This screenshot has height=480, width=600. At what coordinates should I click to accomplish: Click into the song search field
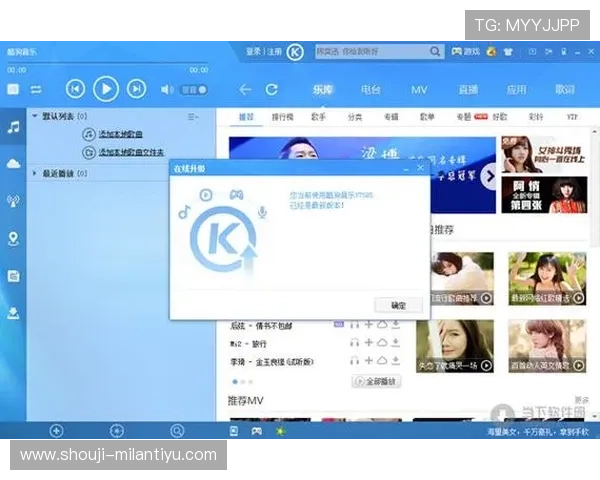point(370,51)
